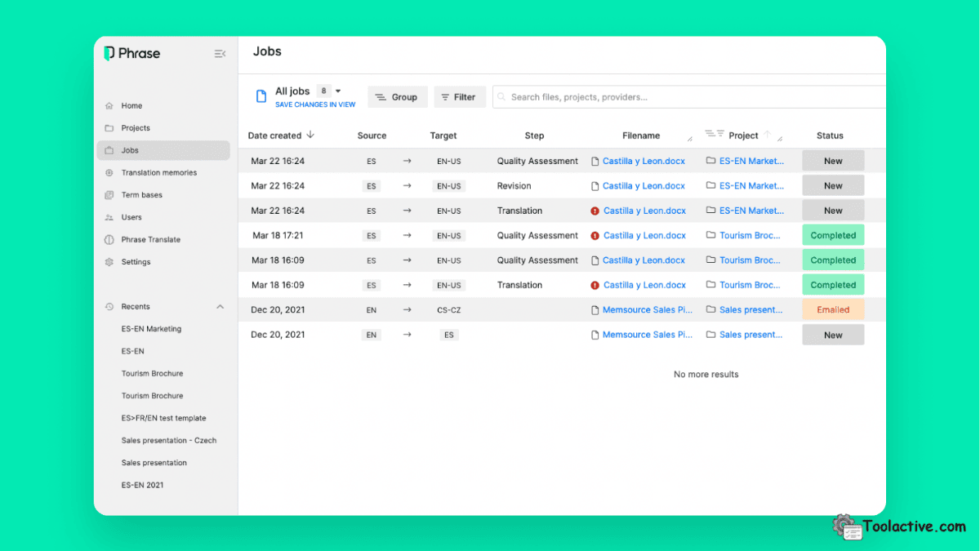
Task: Open the All jobs view dropdown
Action: [338, 91]
